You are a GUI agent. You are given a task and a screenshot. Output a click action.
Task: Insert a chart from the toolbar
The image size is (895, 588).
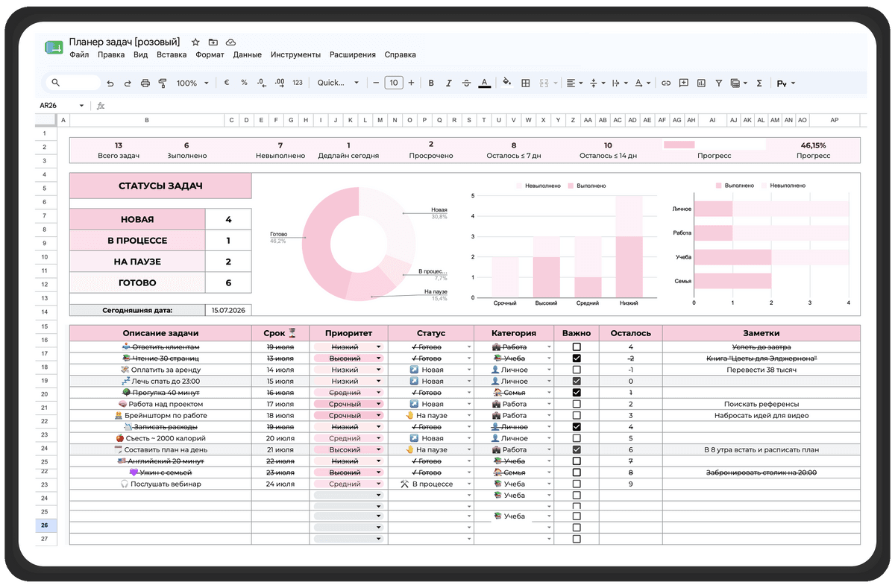pyautogui.click(x=701, y=83)
